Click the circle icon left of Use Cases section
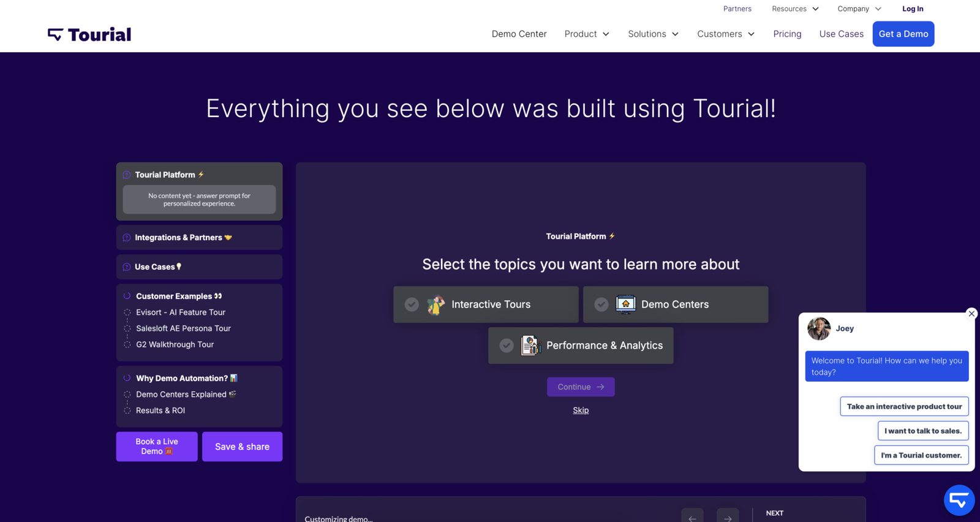This screenshot has width=980, height=522. (127, 267)
